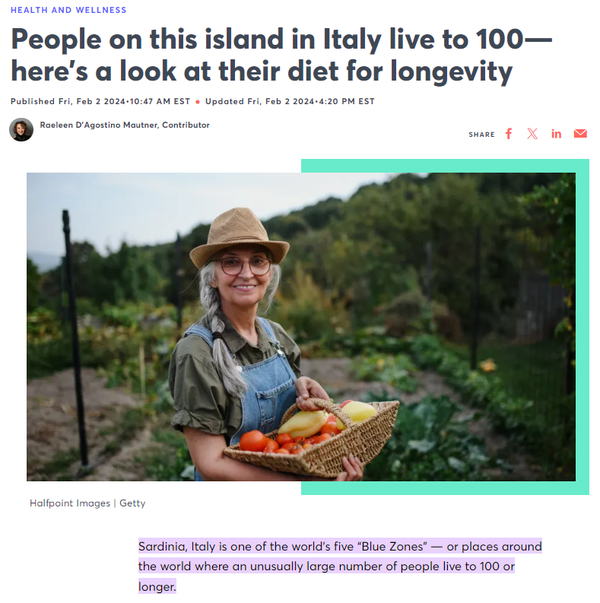Click the teal accent frame behind the photo
Viewport: 600px width, 603px height.
pos(582,327)
